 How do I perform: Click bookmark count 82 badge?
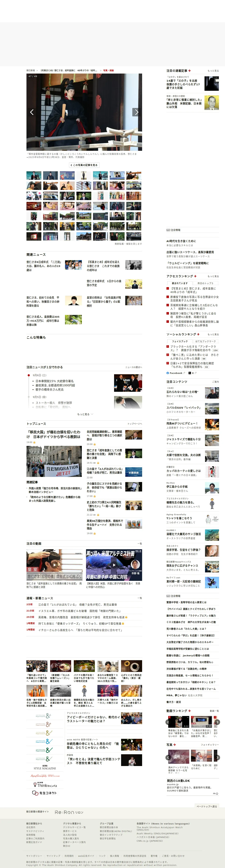(x=206, y=367)
